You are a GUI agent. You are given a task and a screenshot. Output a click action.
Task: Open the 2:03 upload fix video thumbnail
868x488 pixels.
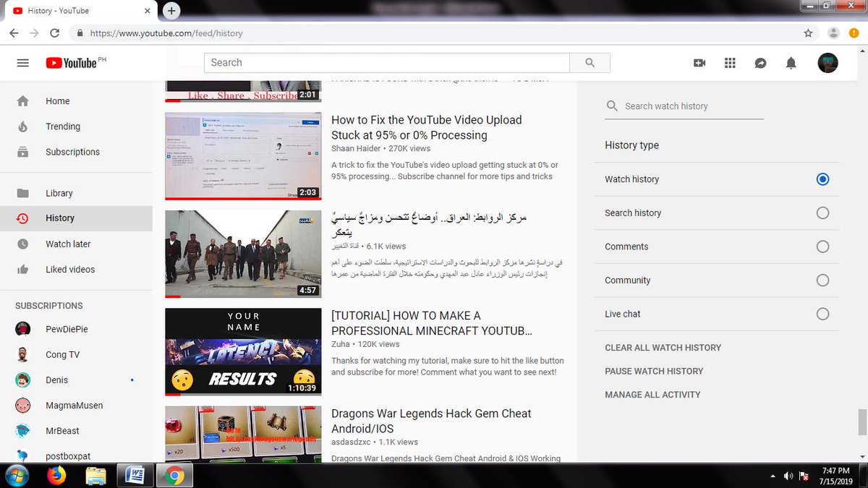tap(243, 156)
